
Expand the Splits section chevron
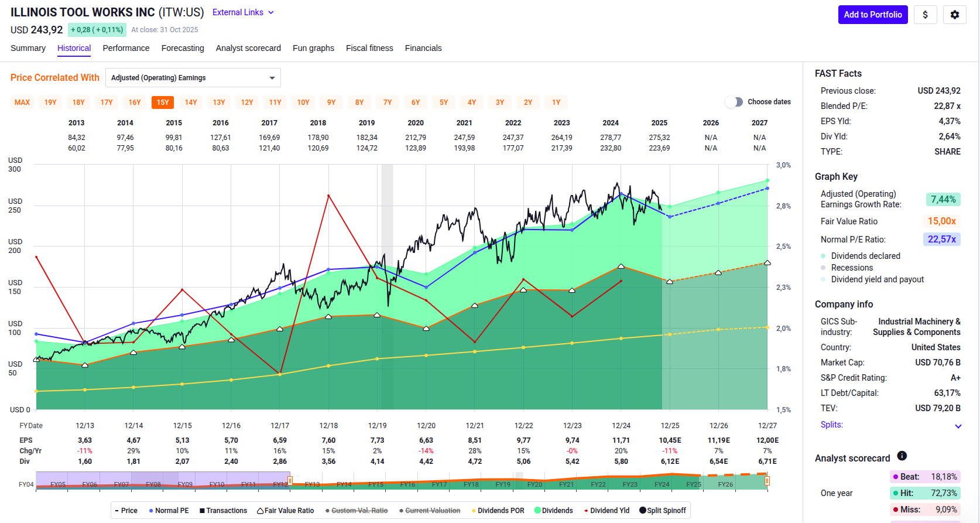958,426
